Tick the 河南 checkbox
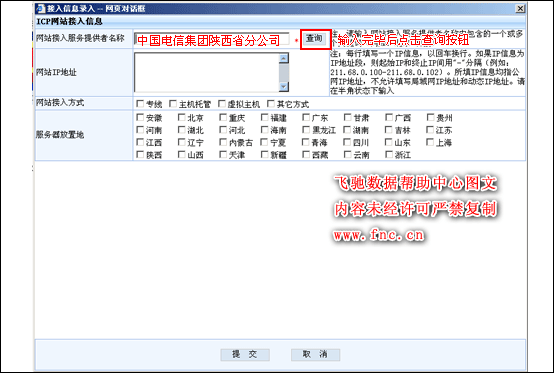The width and height of the screenshot is (554, 373). pyautogui.click(x=140, y=130)
